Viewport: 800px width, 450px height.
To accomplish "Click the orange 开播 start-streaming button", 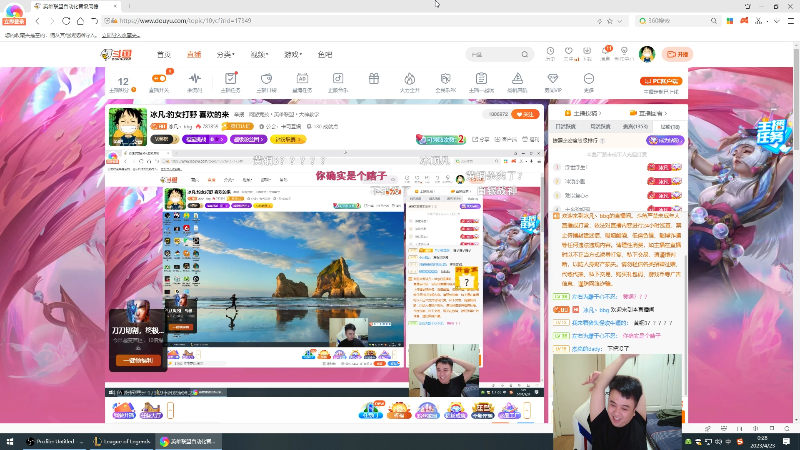I will tap(678, 54).
